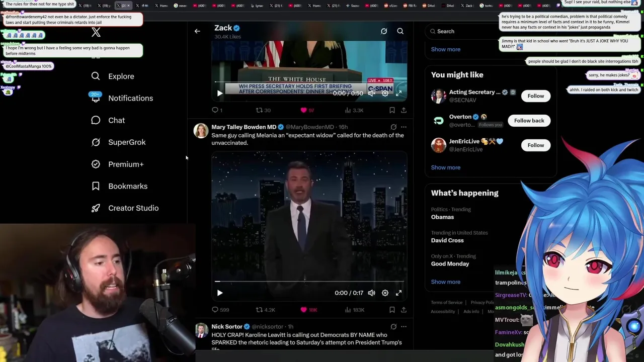
Task: Open Creator Studio in the sidebar
Action: [125, 208]
